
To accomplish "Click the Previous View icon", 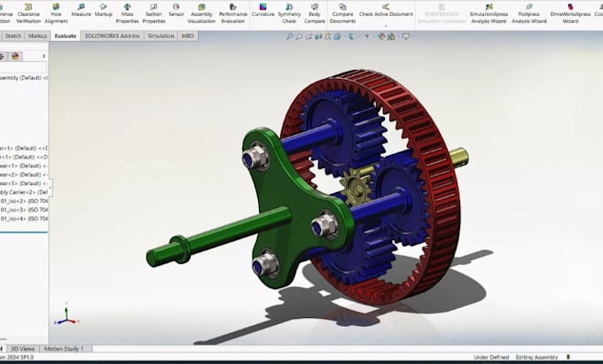I will tap(309, 36).
